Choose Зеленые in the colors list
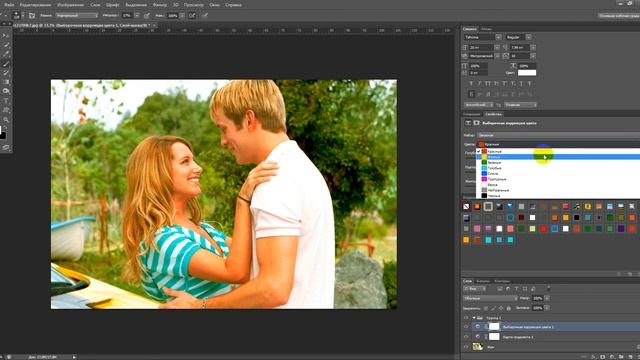Viewport: 640px width, 360px height. [x=558, y=162]
